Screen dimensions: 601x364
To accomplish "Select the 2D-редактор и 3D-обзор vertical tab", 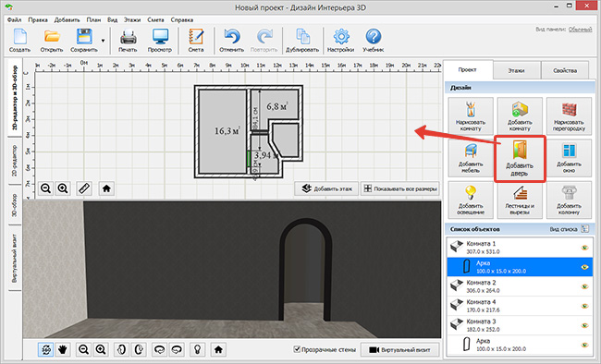I will tap(15, 98).
